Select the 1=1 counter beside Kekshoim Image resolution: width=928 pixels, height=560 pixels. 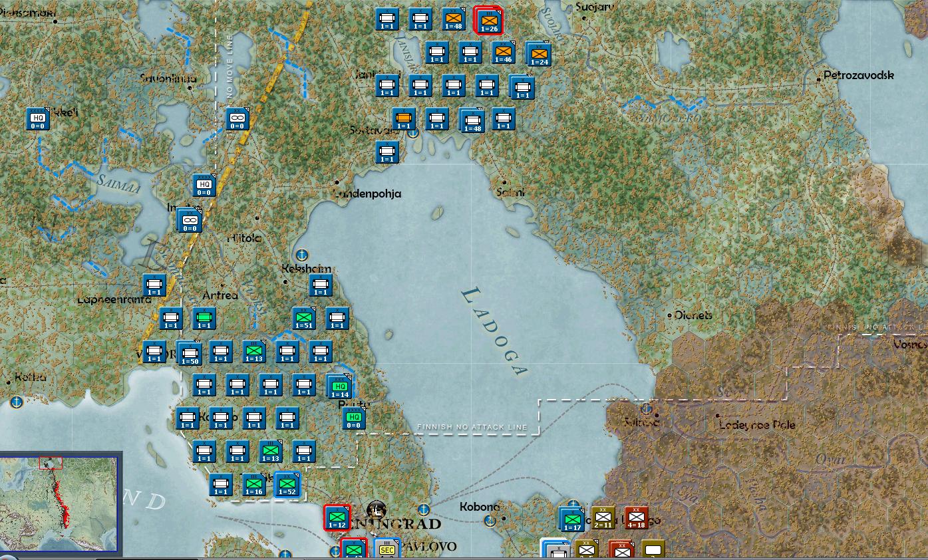tap(321, 285)
